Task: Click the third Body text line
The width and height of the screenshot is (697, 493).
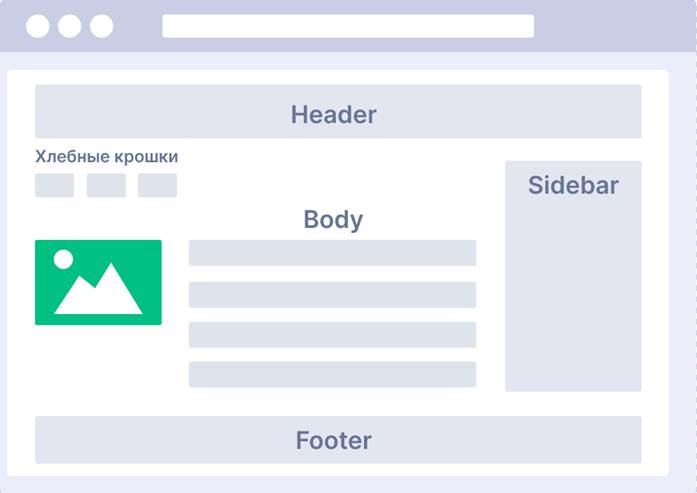Action: (x=332, y=335)
